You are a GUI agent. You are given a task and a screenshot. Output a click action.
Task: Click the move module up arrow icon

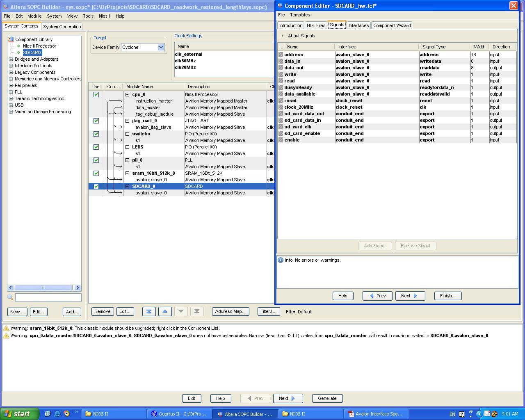click(165, 311)
